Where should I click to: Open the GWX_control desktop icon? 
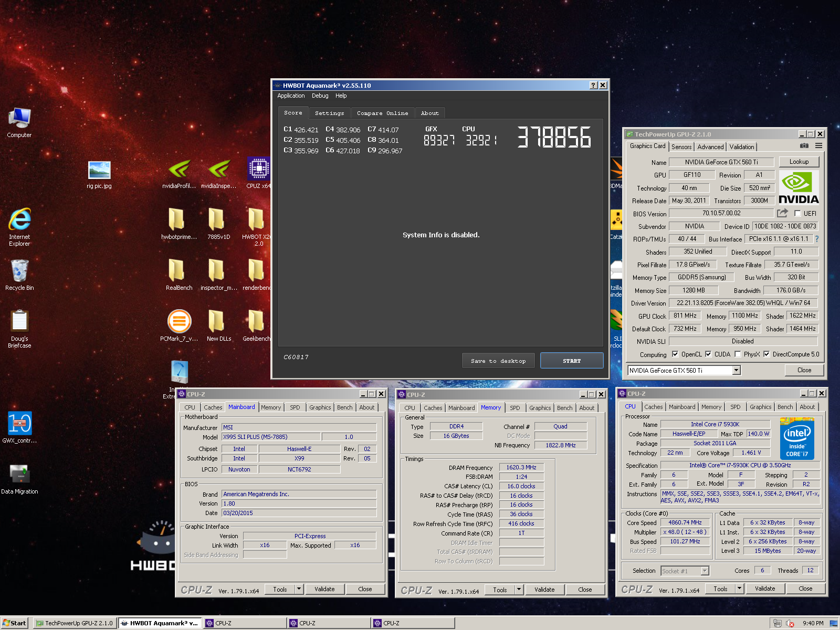pos(19,427)
